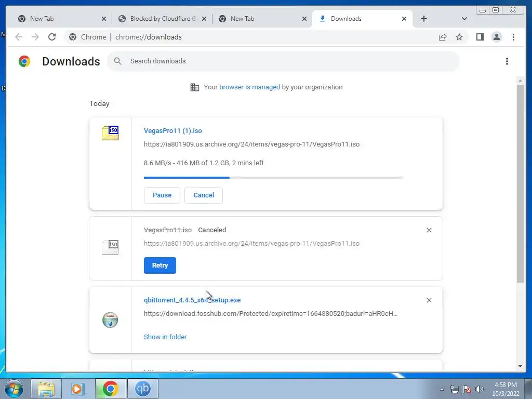
Task: Open a new tab with plus button
Action: 424,19
